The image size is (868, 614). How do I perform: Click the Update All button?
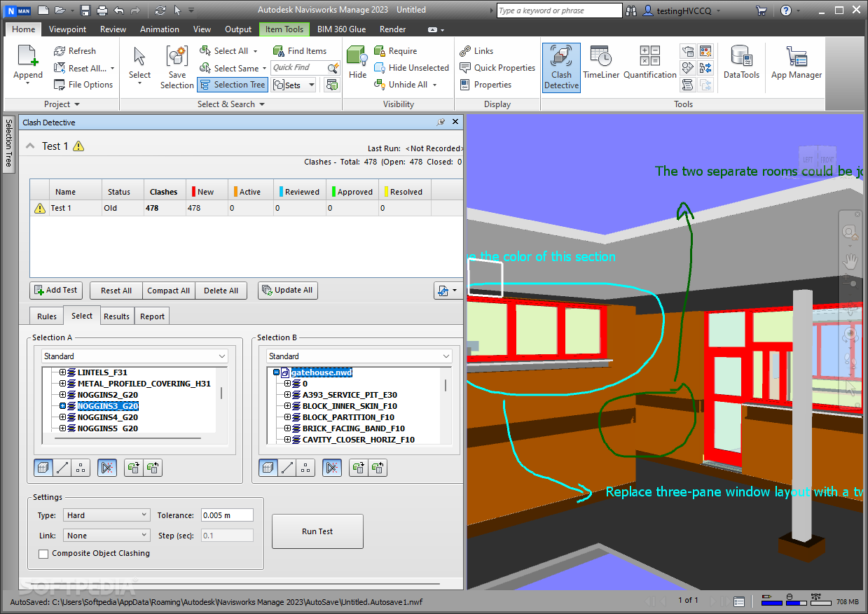point(287,291)
